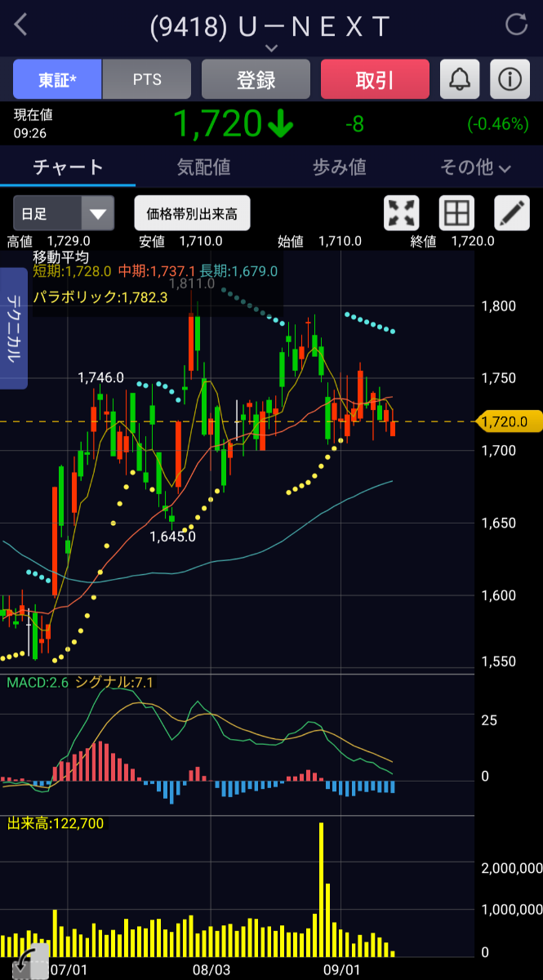543x980 pixels.
Task: Tap the 09/01 date axis label
Action: pyautogui.click(x=342, y=970)
